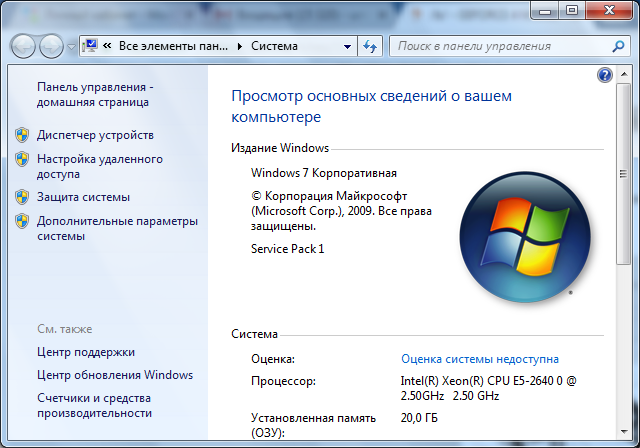Open 'Центр поддержки' link
The height and width of the screenshot is (448, 640).
[86, 352]
